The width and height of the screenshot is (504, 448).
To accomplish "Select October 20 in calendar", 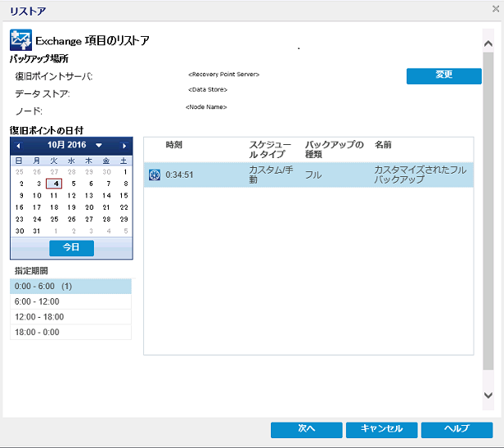I will pos(89,207).
